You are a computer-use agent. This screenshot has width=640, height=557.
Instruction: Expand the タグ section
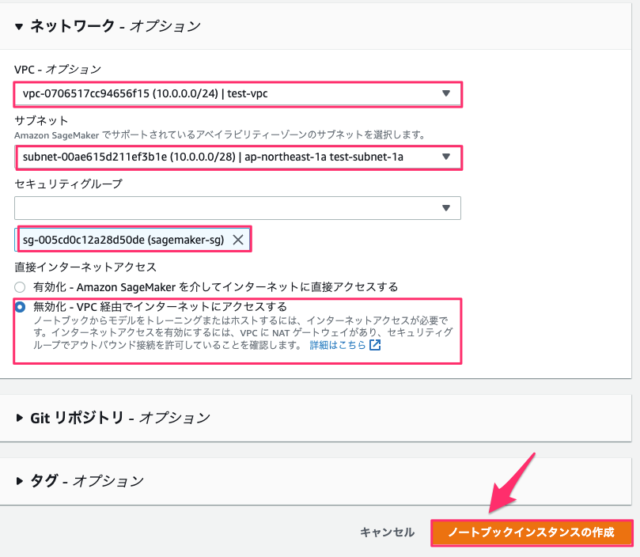[x=19, y=481]
